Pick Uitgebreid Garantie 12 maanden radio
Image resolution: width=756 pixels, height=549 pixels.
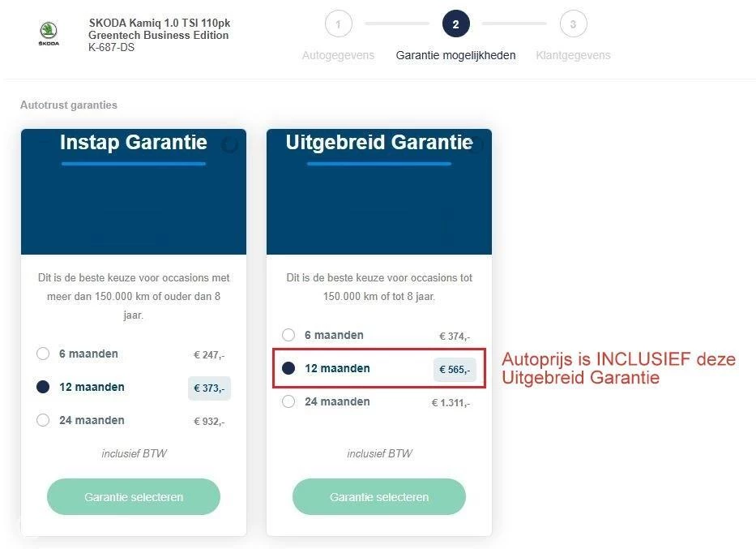tap(288, 368)
